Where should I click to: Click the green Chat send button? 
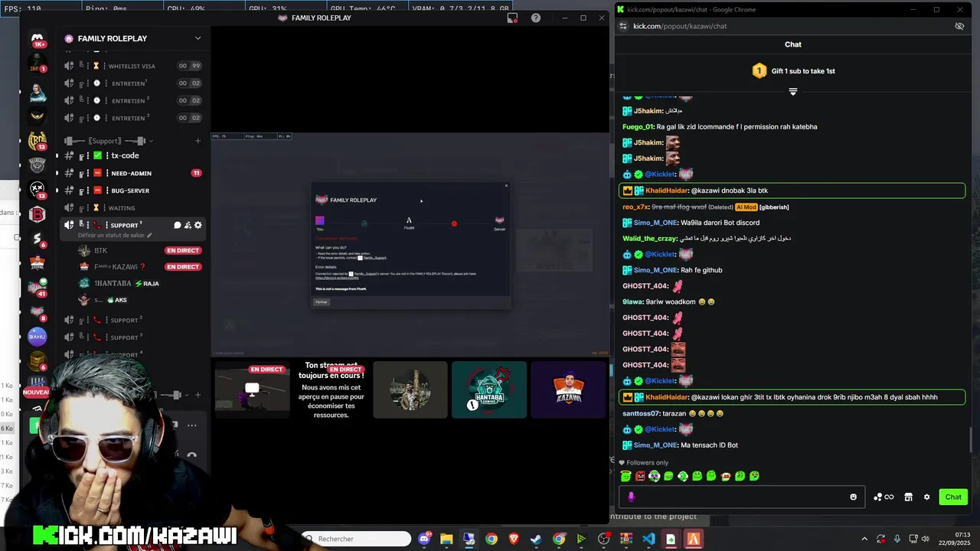point(953,497)
